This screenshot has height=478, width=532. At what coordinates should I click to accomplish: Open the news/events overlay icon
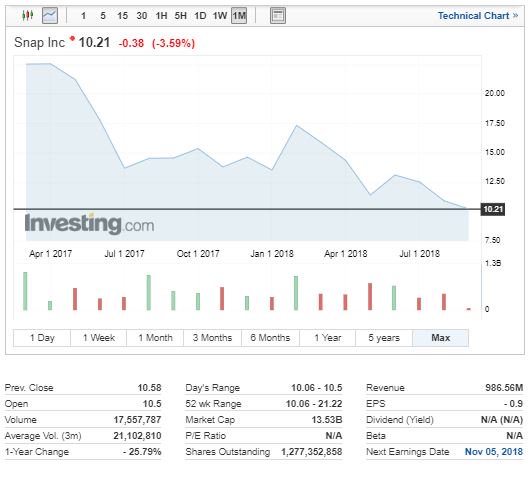(x=278, y=16)
